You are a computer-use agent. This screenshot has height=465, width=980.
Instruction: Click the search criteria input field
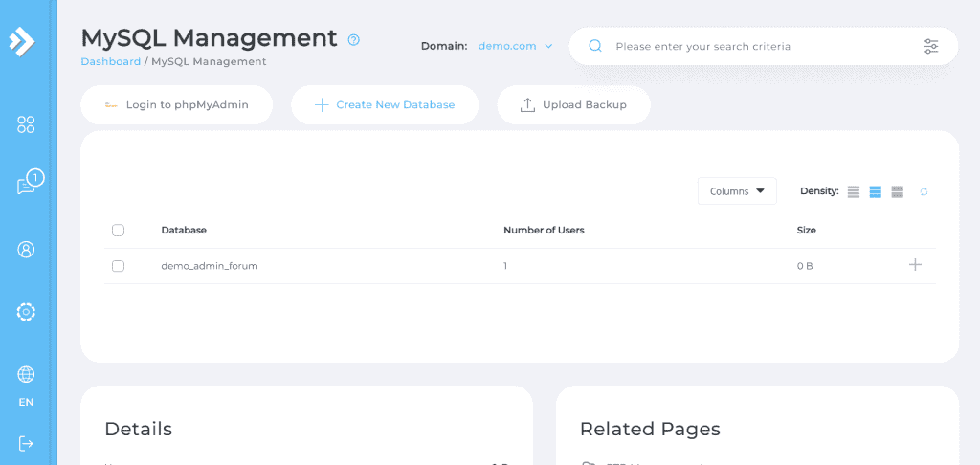click(763, 46)
